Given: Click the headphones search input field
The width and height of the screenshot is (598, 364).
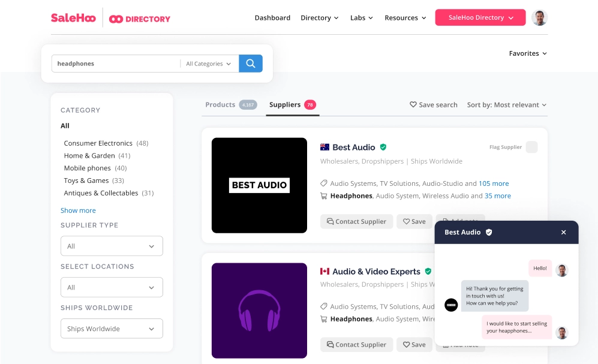Looking at the screenshot, I should coord(114,63).
